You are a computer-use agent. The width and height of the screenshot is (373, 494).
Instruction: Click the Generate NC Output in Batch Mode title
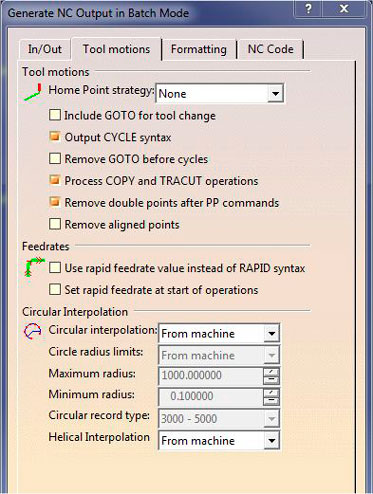pos(98,13)
